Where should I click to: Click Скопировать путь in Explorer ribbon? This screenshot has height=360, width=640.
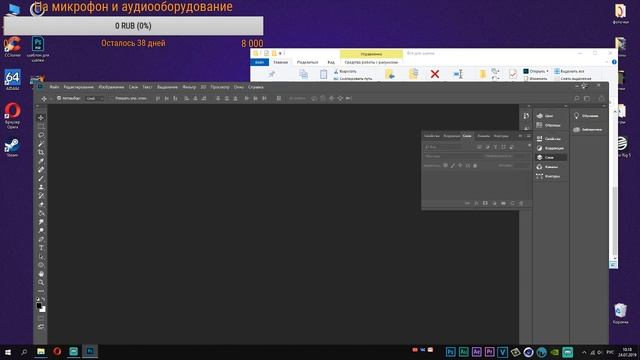point(353,78)
